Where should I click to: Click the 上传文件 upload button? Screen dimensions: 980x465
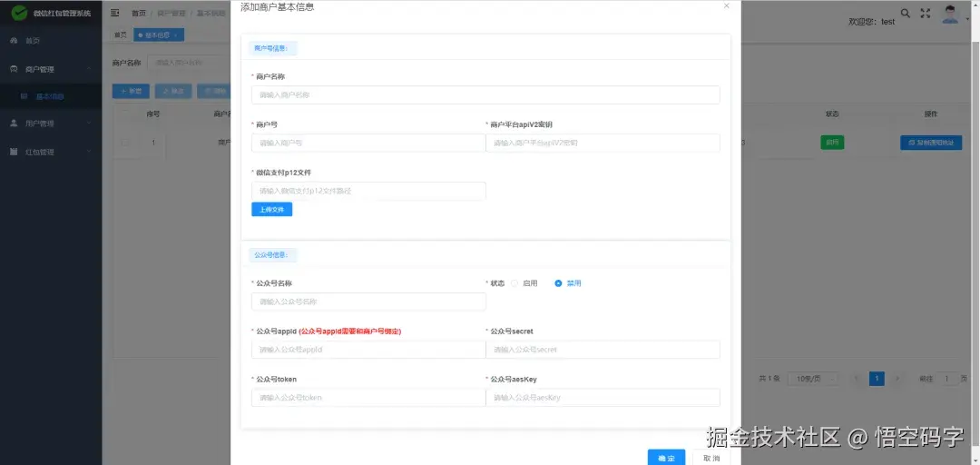[x=272, y=210]
